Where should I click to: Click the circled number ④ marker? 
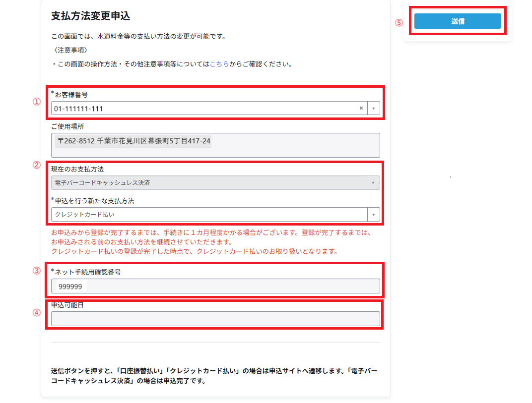pyautogui.click(x=36, y=312)
